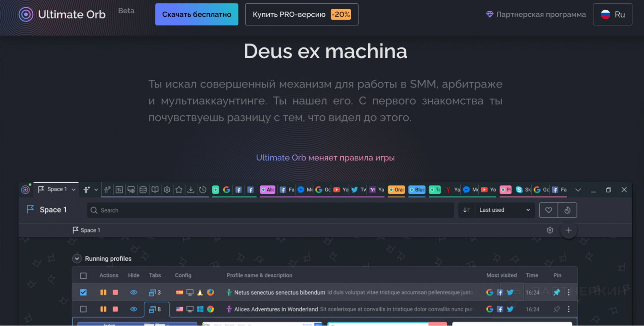Screen dimensions: 644x326
Task: Stop the Alices Adventures profile
Action: click(x=115, y=309)
